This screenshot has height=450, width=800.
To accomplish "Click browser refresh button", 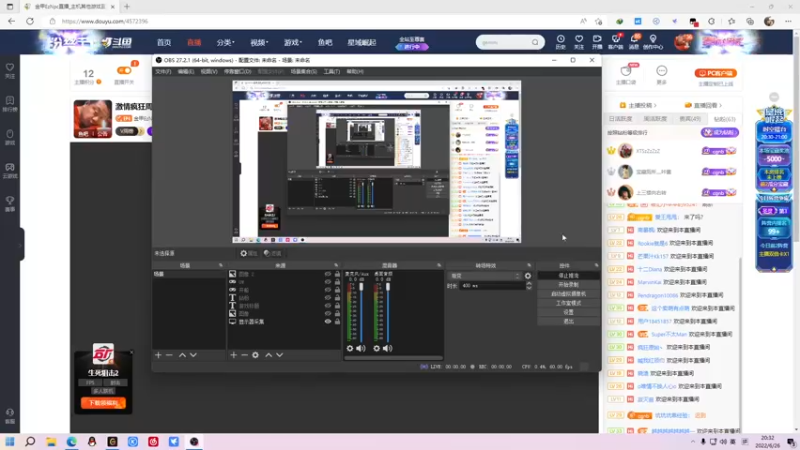I will (x=30, y=21).
